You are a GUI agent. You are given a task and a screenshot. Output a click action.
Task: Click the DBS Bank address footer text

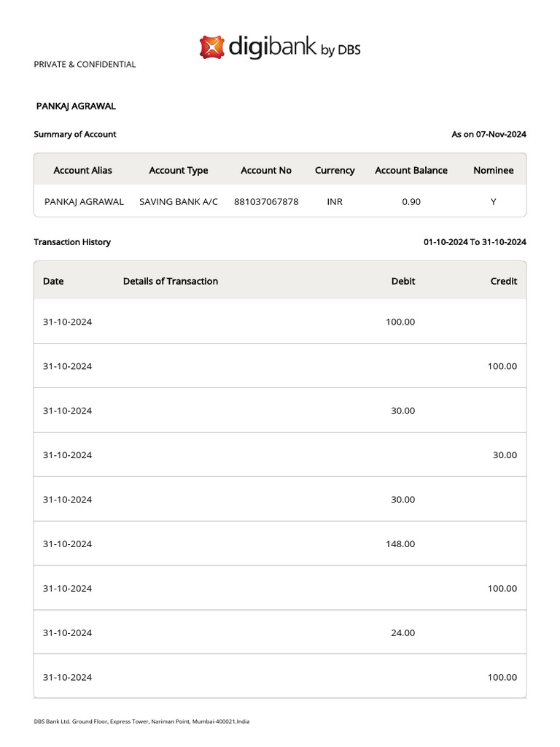tap(141, 721)
